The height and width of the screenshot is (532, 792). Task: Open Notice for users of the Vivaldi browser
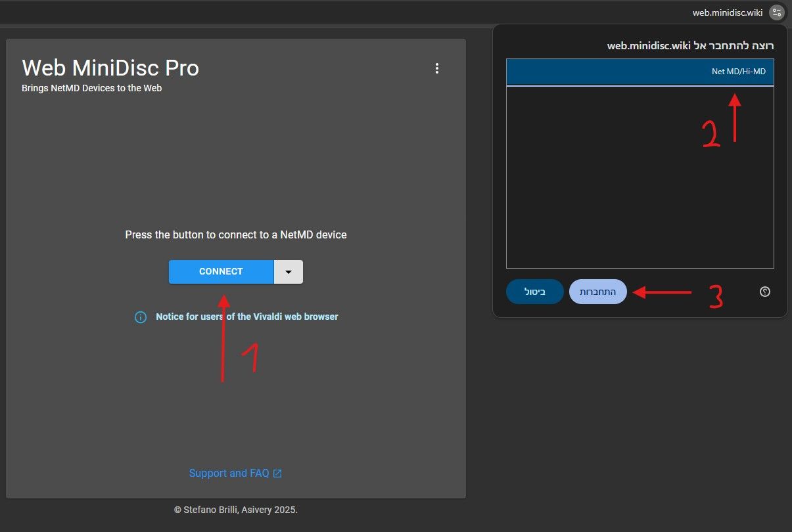click(x=247, y=317)
